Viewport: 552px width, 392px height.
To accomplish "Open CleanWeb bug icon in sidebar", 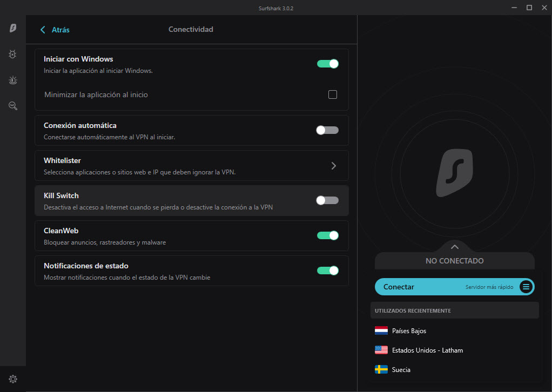I will click(12, 54).
